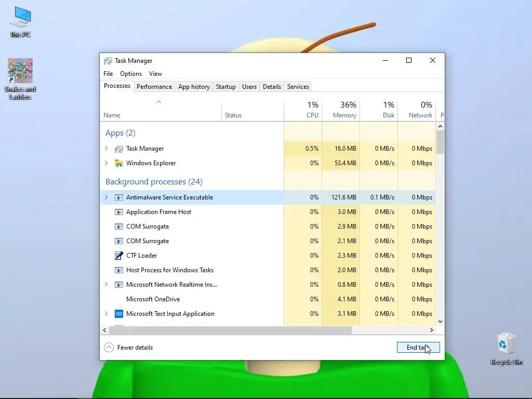Expand the Microsoft Text Input Application row

coord(106,313)
